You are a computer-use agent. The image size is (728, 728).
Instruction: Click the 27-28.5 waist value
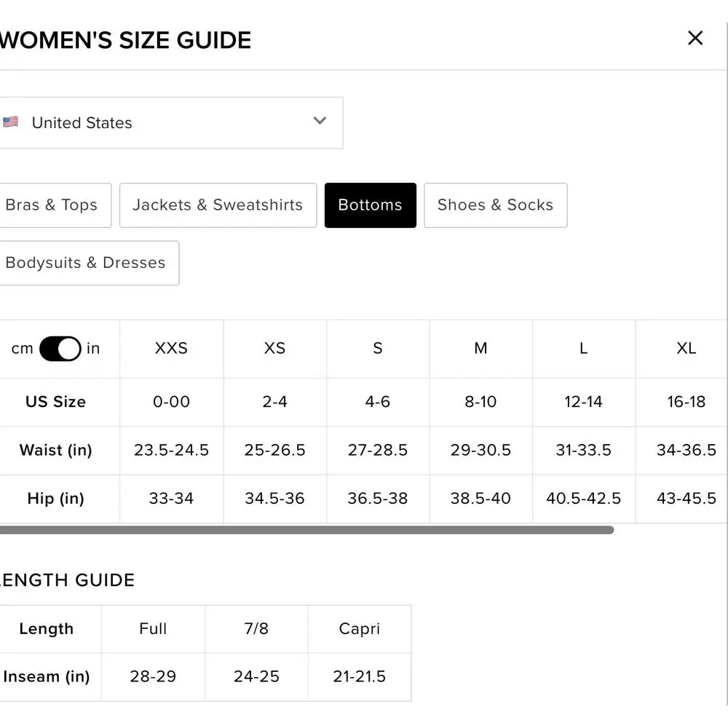pos(378,451)
